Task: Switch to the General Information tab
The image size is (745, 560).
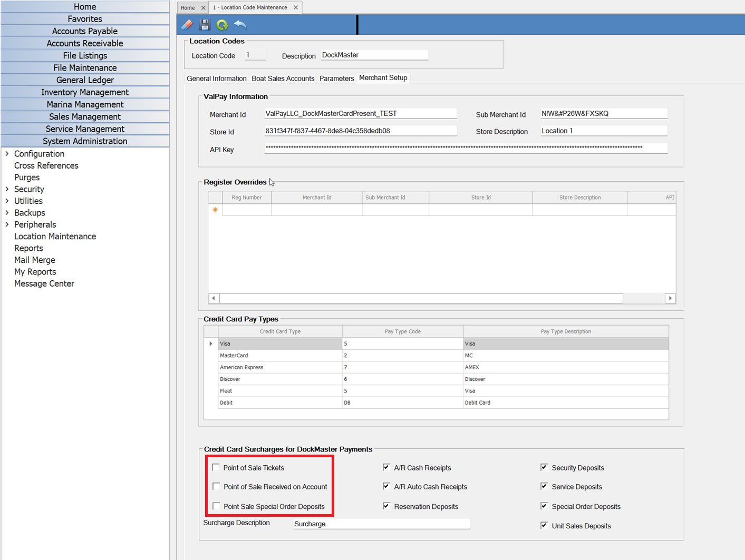Action: [216, 78]
